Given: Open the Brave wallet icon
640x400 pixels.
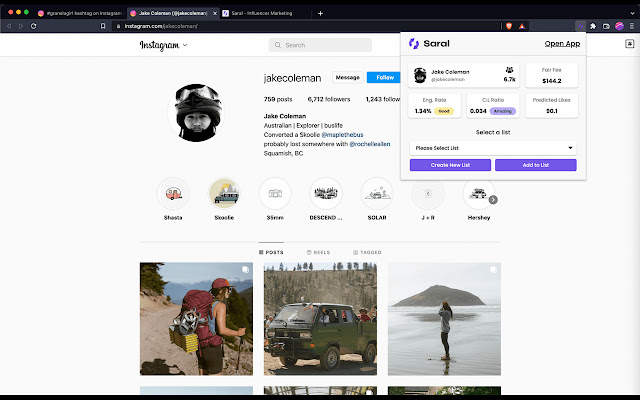Looking at the screenshot, I should tap(606, 26).
